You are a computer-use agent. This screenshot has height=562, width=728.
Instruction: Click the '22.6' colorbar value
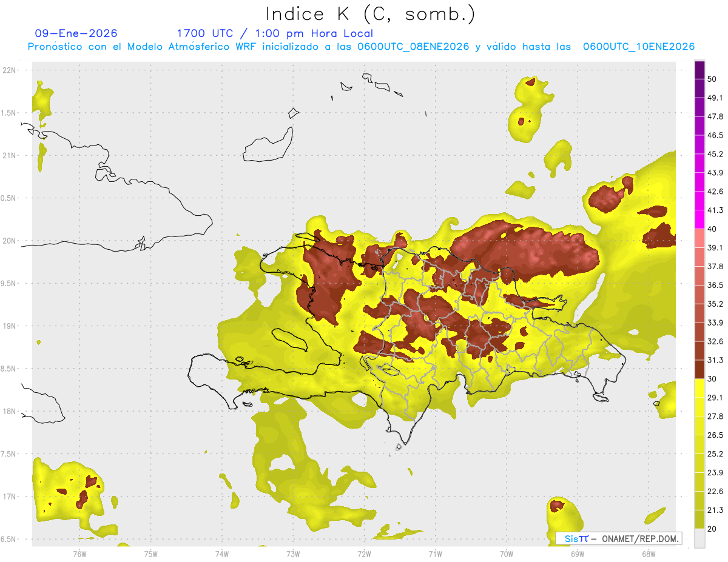pyautogui.click(x=715, y=492)
